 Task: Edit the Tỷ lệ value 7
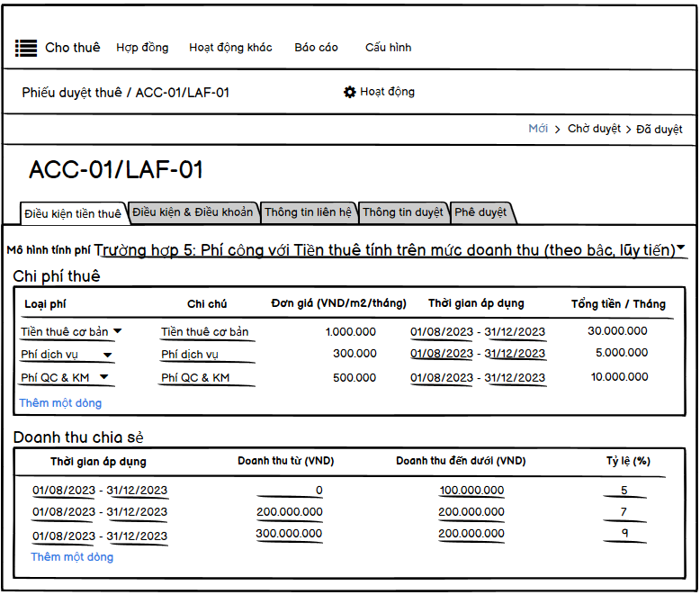[x=624, y=512]
